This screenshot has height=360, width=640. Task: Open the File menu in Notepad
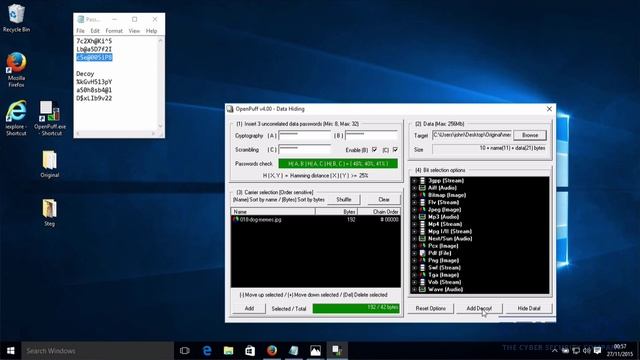click(x=80, y=31)
